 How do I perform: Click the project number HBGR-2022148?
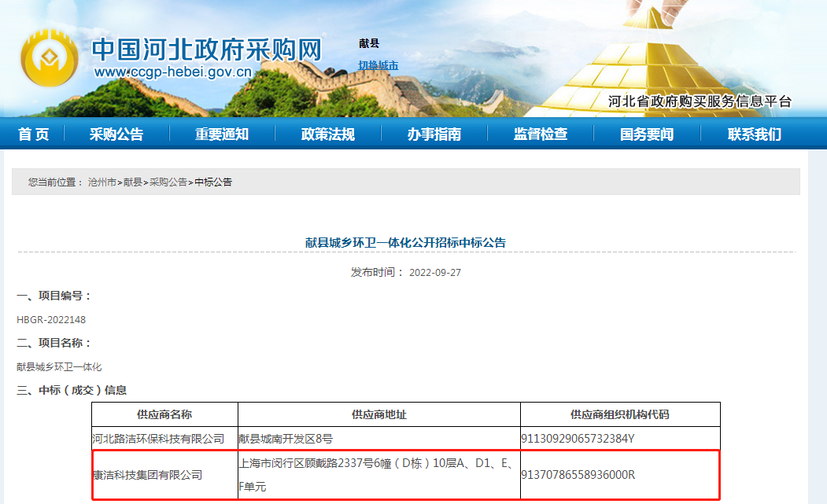click(x=51, y=319)
